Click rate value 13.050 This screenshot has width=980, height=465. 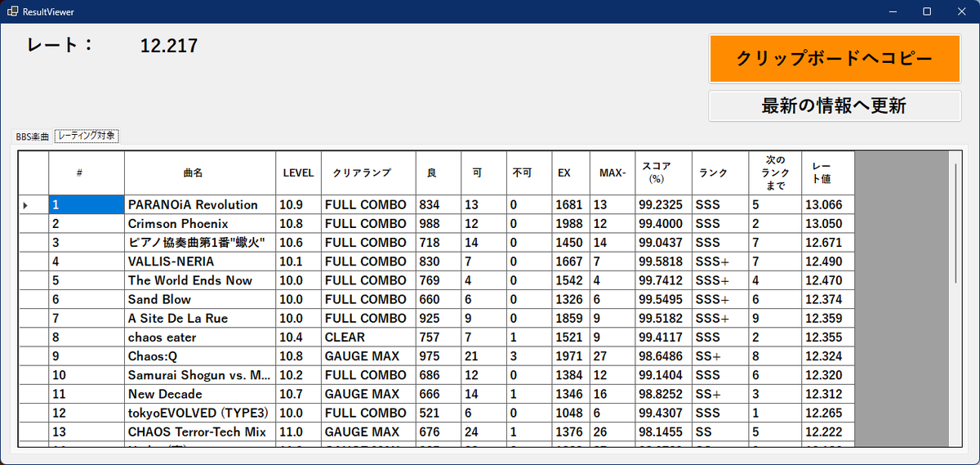coord(827,224)
